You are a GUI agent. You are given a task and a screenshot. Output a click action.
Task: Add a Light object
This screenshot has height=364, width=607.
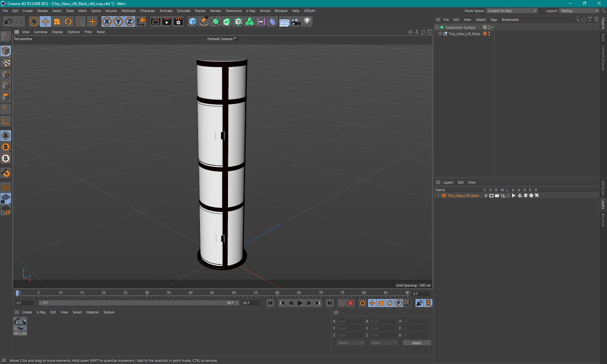(x=307, y=21)
